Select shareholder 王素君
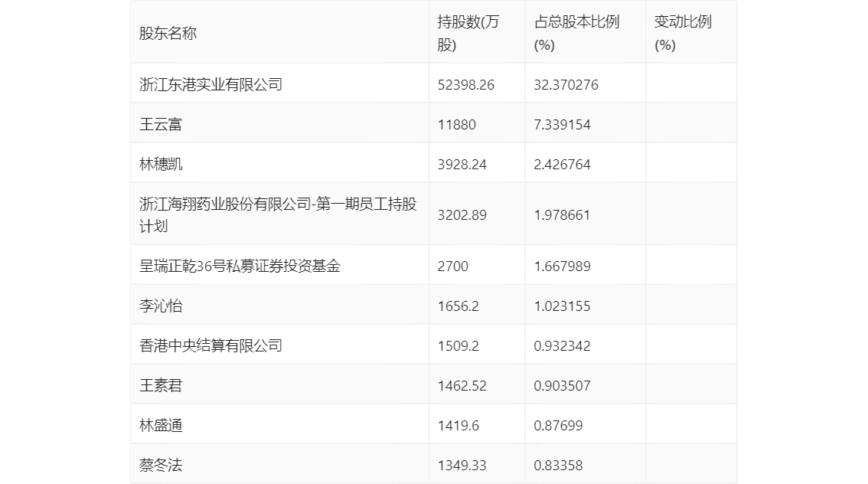The width and height of the screenshot is (868, 484). click(x=161, y=386)
